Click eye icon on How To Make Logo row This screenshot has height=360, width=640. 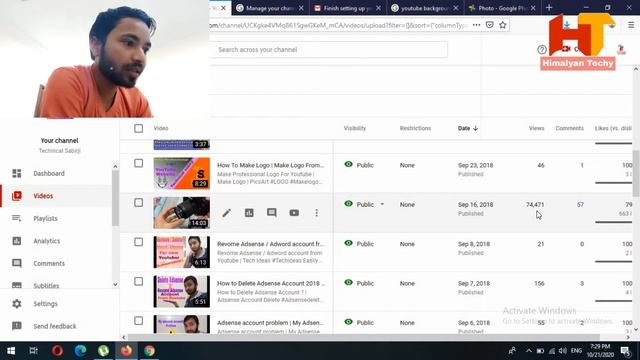349,164
